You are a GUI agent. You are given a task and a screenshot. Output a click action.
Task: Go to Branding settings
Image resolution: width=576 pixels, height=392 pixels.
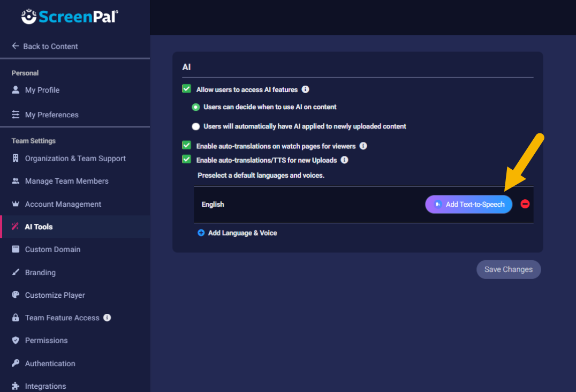point(40,272)
